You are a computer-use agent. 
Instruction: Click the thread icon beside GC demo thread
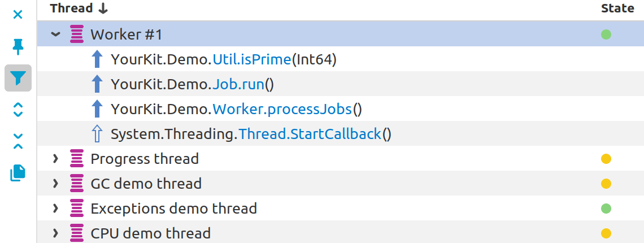pyautogui.click(x=77, y=184)
